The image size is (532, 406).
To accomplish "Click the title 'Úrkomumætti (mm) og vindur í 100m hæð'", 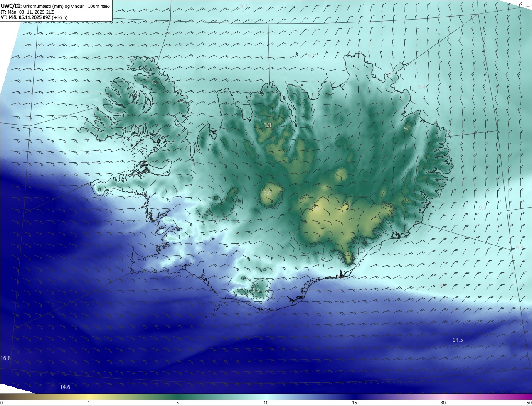I will click(x=66, y=6).
